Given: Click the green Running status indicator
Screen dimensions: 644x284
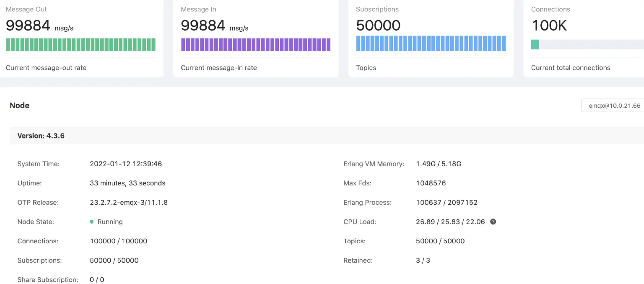Looking at the screenshot, I should pos(92,221).
